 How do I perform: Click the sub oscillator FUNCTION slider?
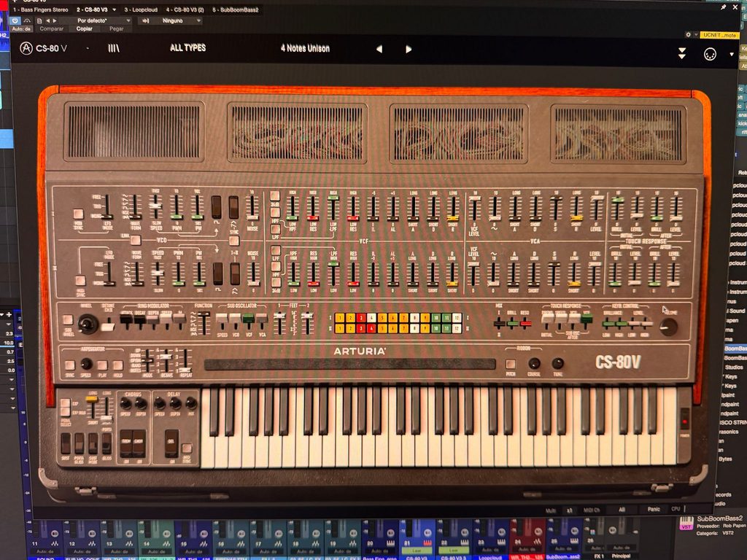point(204,323)
